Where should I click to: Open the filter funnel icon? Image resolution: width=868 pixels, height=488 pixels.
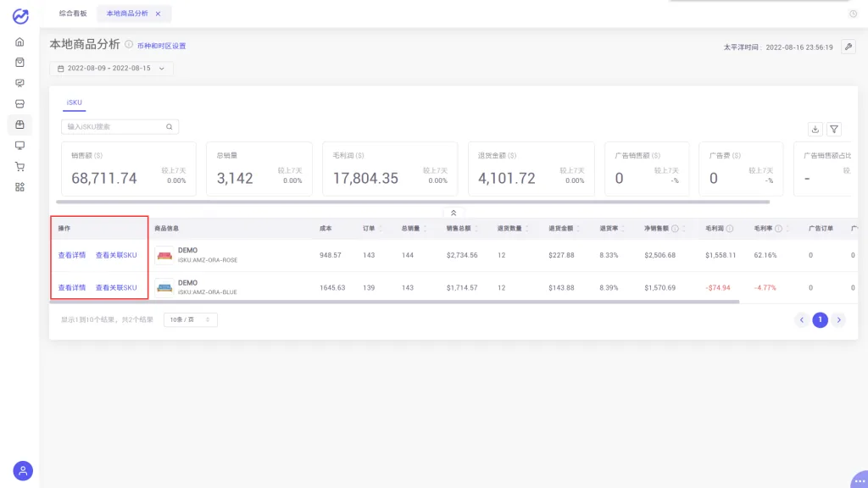(834, 130)
